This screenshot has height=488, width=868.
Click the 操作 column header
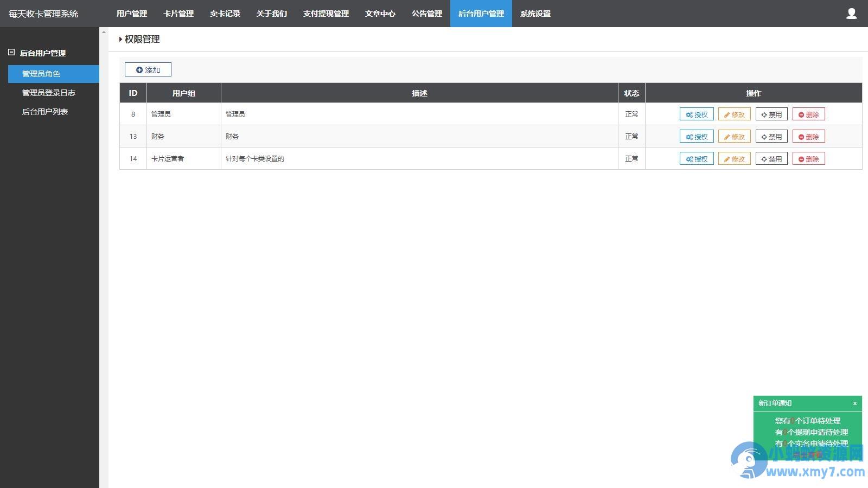(754, 93)
